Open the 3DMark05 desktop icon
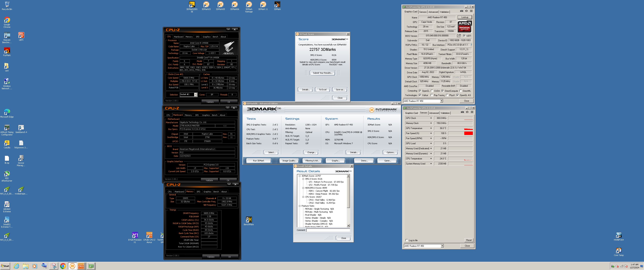This screenshot has width=644, height=270. point(220,6)
